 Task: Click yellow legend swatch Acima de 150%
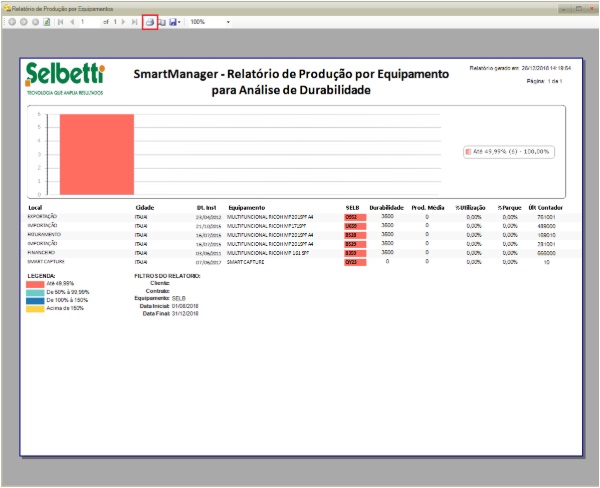(35, 308)
